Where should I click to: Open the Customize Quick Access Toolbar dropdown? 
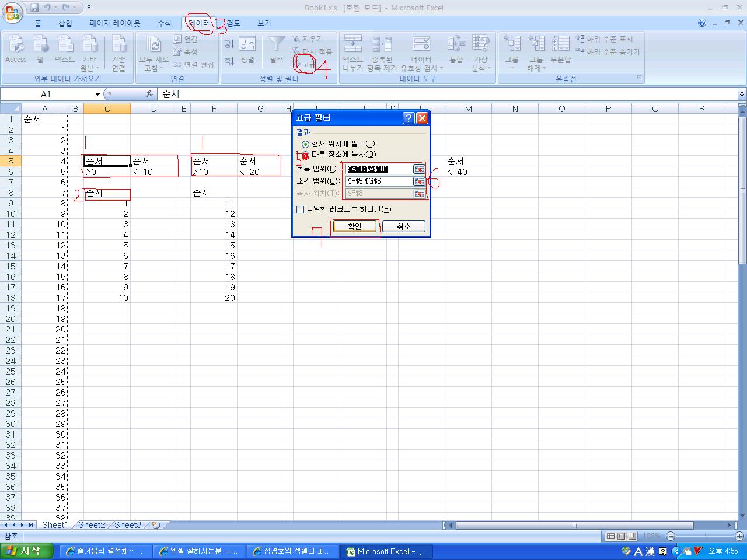click(x=89, y=8)
